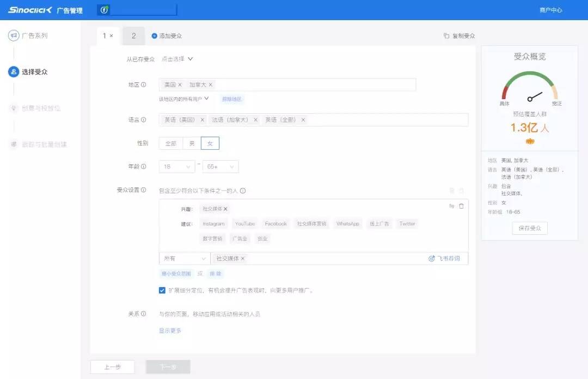Click the 显示更多 link under 关系
This screenshot has width=588, height=379.
coord(171,331)
